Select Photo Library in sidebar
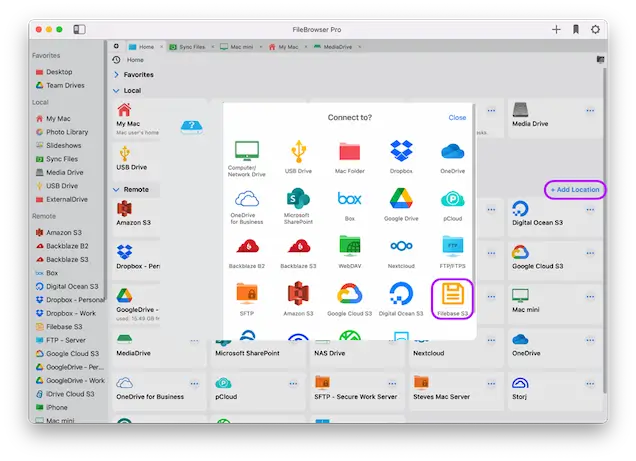The height and width of the screenshot is (461, 636). click(x=67, y=132)
